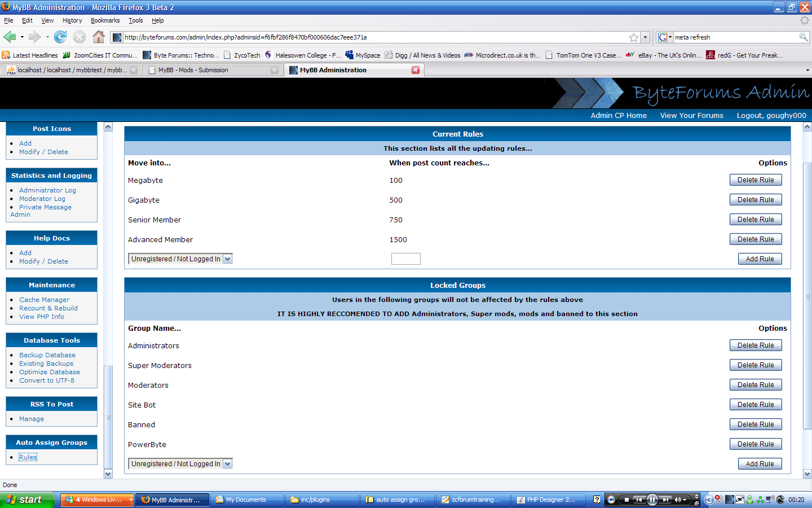The height and width of the screenshot is (508, 812).
Task: Open the group dropdown in Current Rules
Action: pos(180,259)
